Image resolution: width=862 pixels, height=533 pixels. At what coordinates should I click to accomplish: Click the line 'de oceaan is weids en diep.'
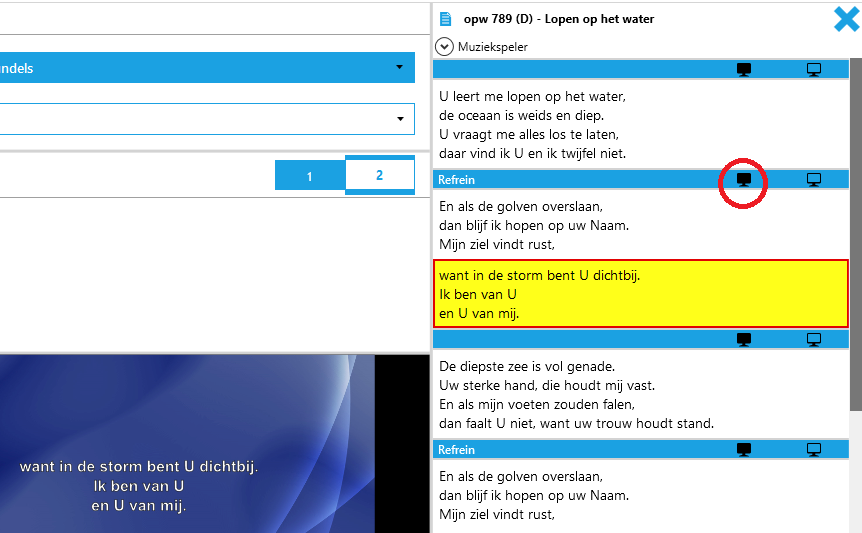(521, 115)
